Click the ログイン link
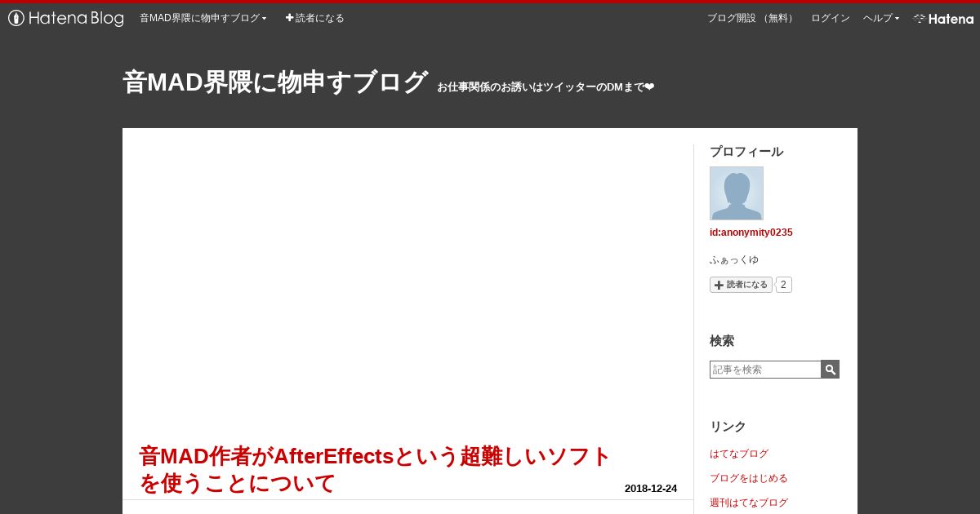This screenshot has width=980, height=514. coord(831,18)
